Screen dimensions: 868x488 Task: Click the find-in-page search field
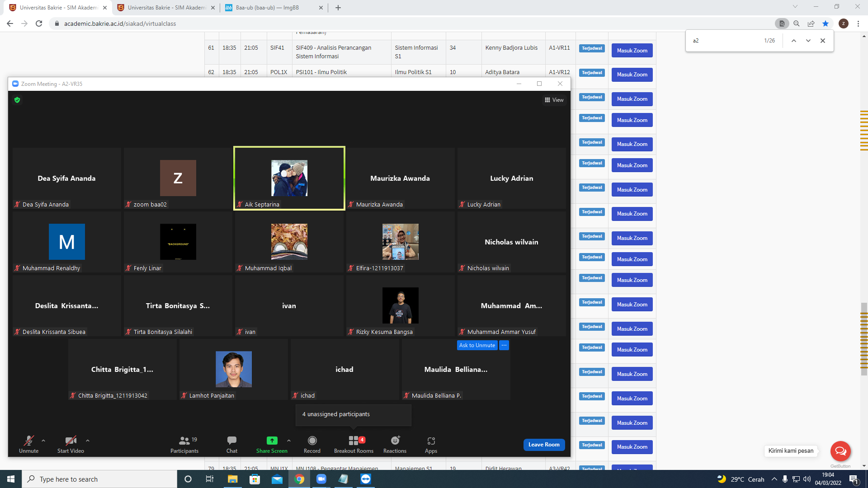(x=726, y=41)
